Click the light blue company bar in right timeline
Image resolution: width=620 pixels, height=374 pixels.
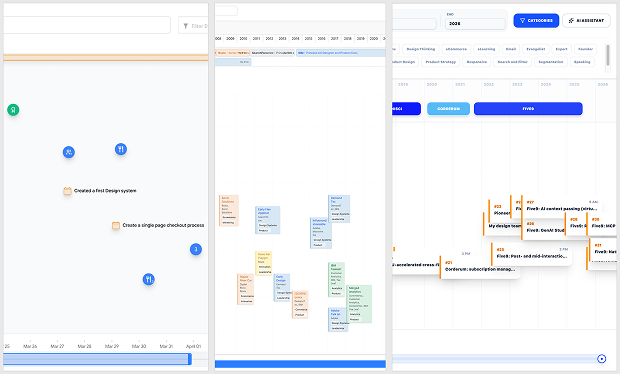(448, 109)
